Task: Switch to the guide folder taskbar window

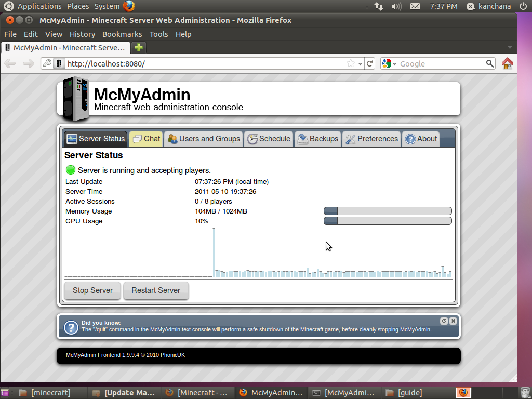Action: (x=417, y=393)
